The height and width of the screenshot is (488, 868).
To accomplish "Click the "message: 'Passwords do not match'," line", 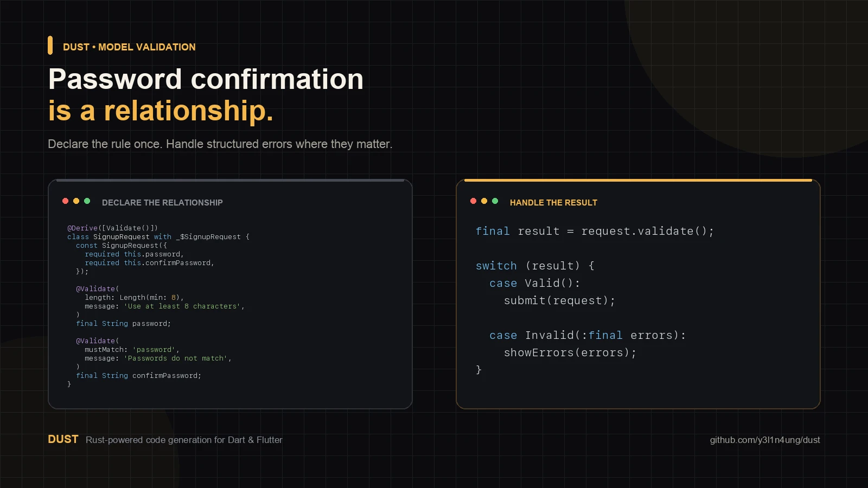I will click(158, 358).
